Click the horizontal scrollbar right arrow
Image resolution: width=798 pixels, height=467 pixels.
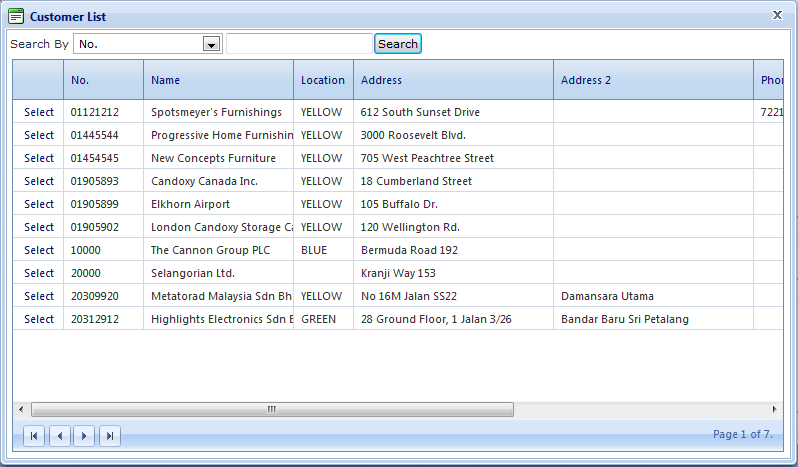pyautogui.click(x=774, y=409)
